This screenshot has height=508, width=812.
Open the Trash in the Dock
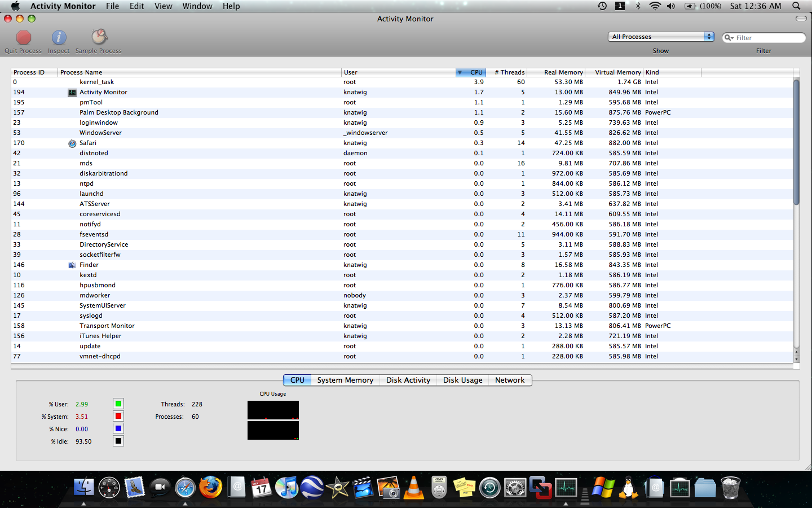pos(730,487)
